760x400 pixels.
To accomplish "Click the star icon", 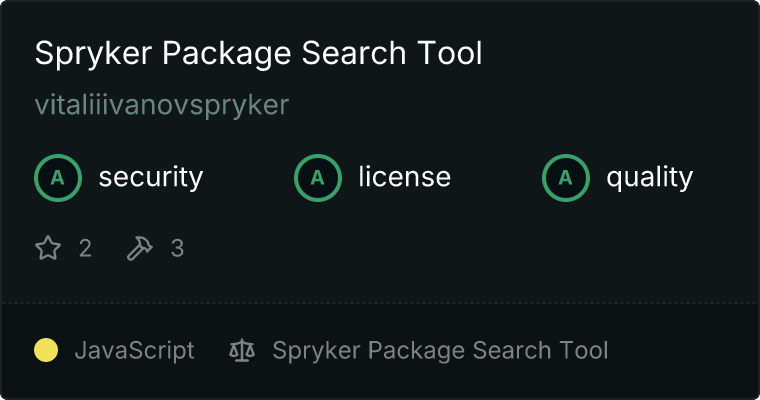I will (48, 248).
